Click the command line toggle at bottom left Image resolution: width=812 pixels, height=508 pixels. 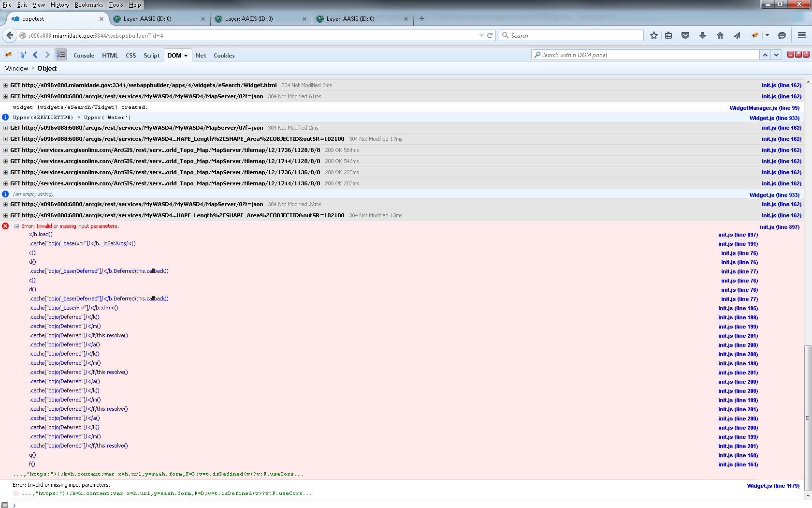click(x=5, y=505)
